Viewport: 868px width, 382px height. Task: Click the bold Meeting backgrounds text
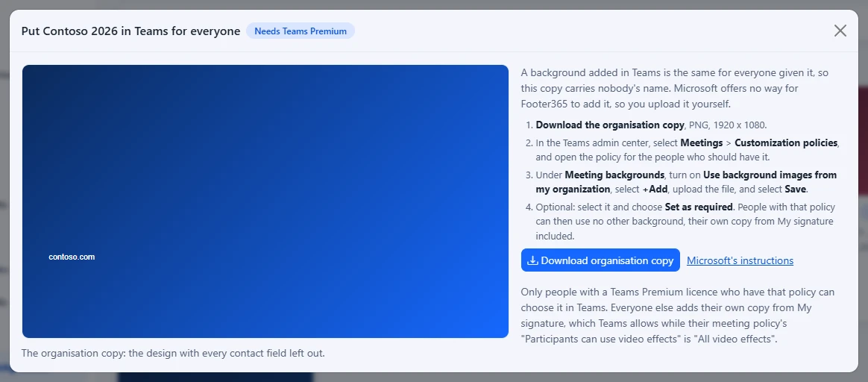click(x=614, y=175)
